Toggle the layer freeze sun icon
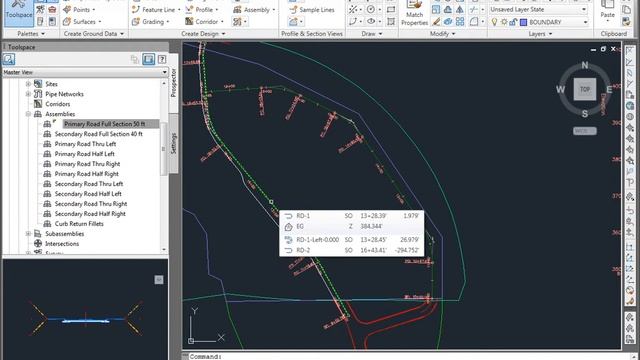640x360 pixels. [x=504, y=22]
